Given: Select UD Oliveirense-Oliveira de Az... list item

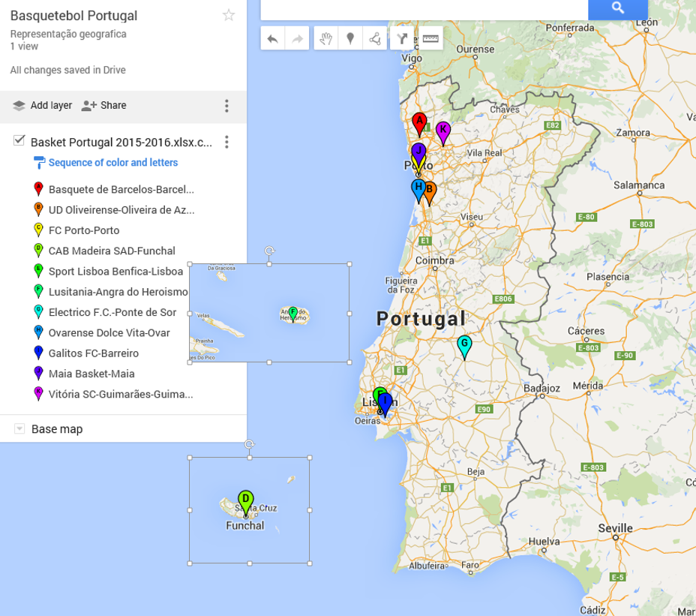Looking at the screenshot, I should click(x=121, y=209).
